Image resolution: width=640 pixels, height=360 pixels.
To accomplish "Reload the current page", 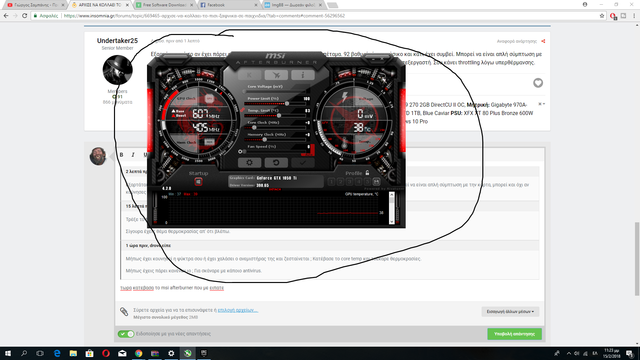I will coord(24,16).
